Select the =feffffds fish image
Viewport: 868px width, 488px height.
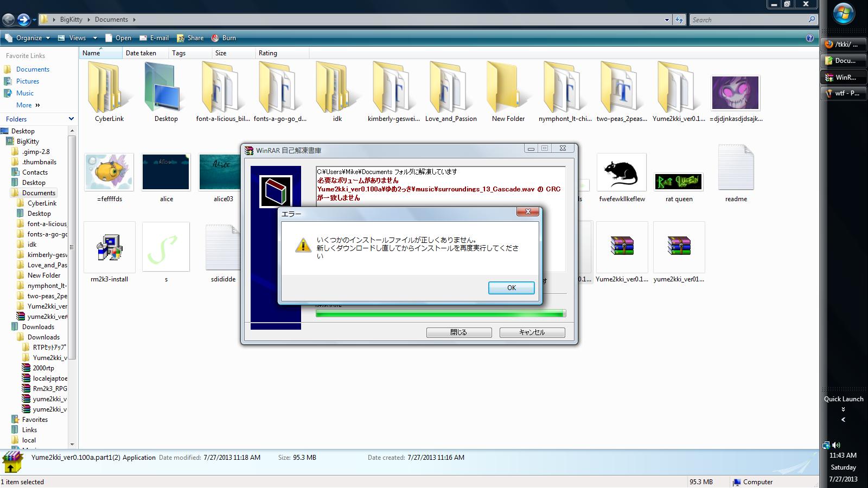[109, 172]
